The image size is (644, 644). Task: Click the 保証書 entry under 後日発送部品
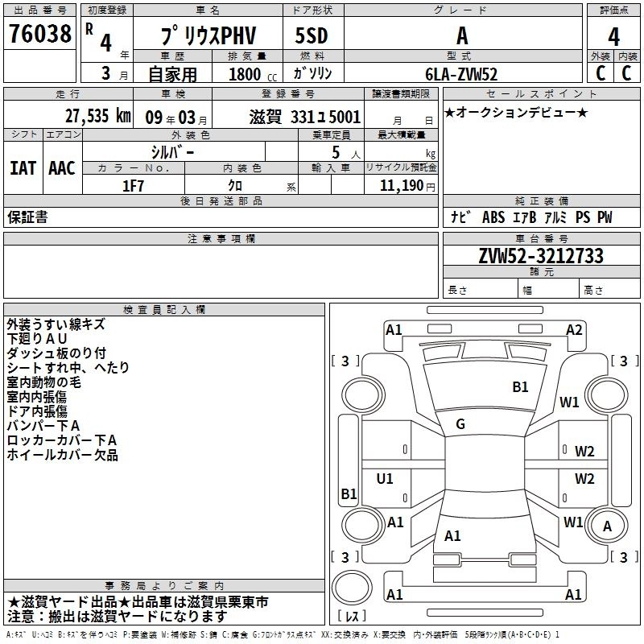pyautogui.click(x=27, y=217)
